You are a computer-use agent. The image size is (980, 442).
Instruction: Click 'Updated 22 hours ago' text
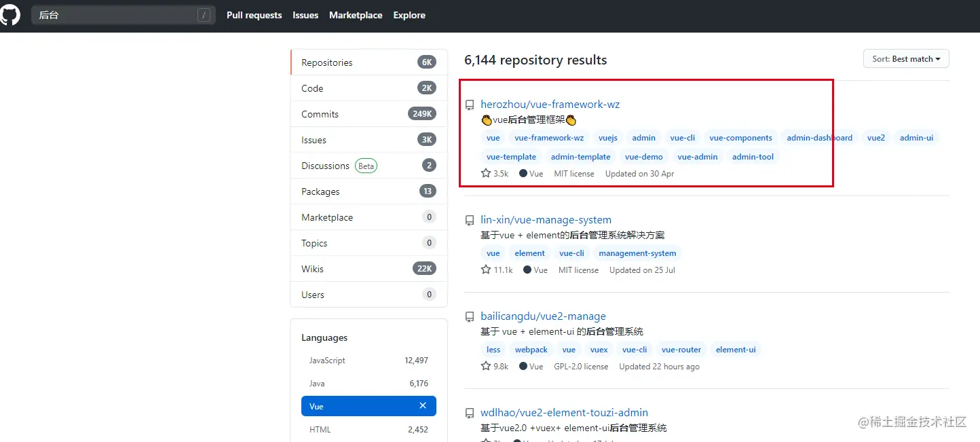point(659,367)
